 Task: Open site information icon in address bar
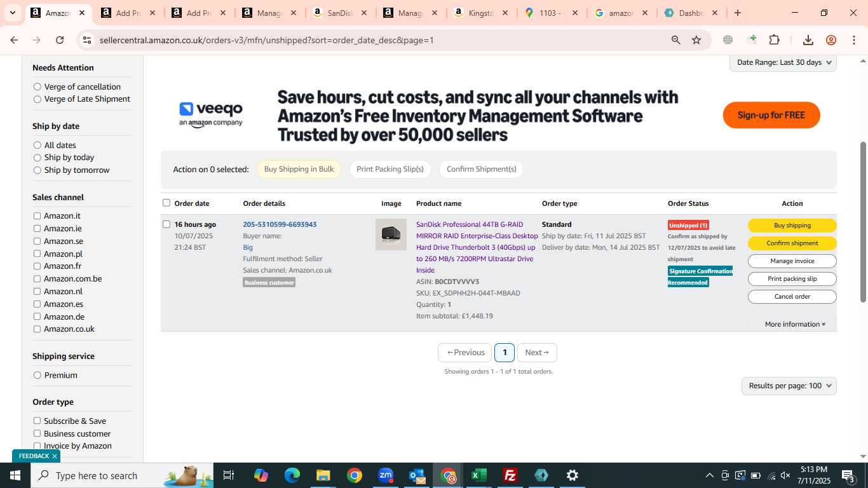87,40
